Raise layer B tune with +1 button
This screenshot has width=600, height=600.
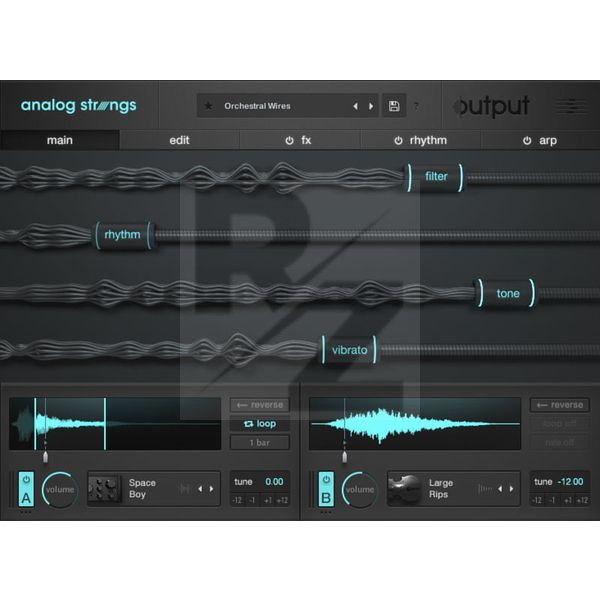click(x=567, y=500)
